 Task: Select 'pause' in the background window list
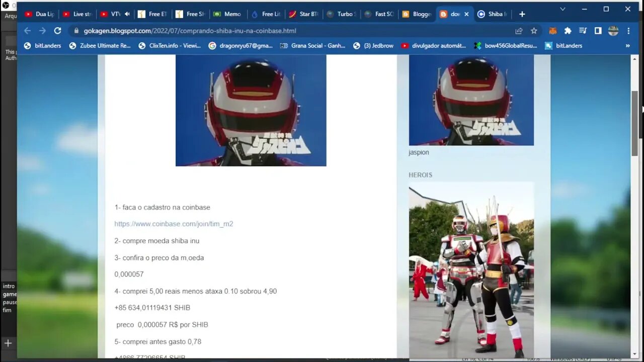pos(10,302)
